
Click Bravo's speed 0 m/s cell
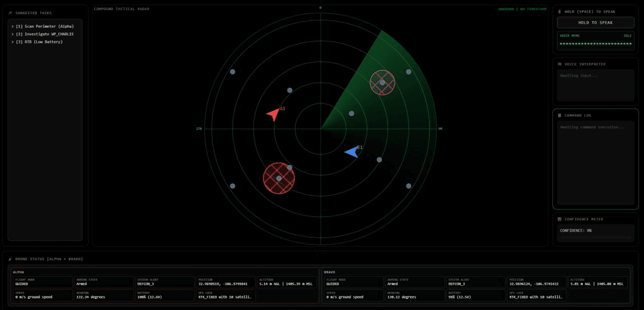pyautogui.click(x=354, y=295)
